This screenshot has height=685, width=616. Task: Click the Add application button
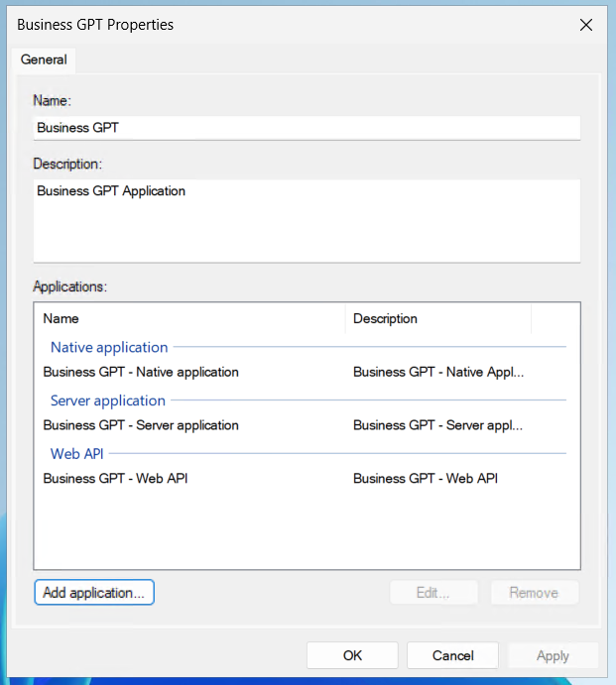(x=94, y=593)
